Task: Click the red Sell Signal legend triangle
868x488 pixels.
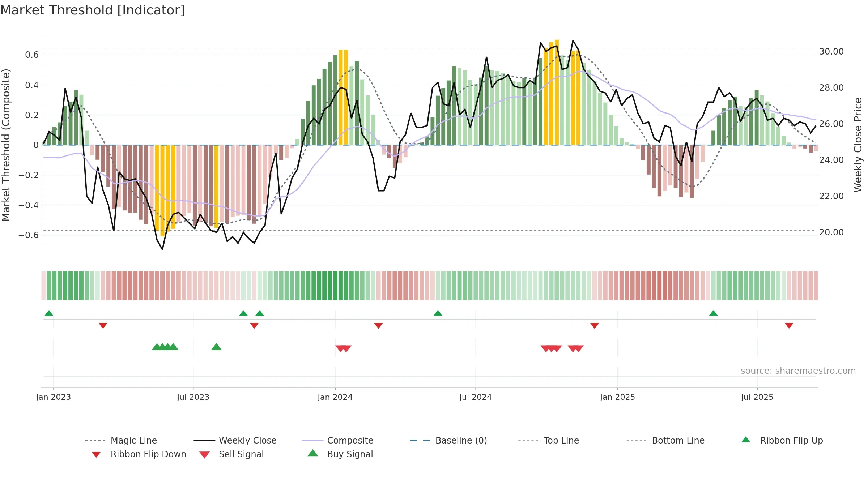Action: point(204,455)
